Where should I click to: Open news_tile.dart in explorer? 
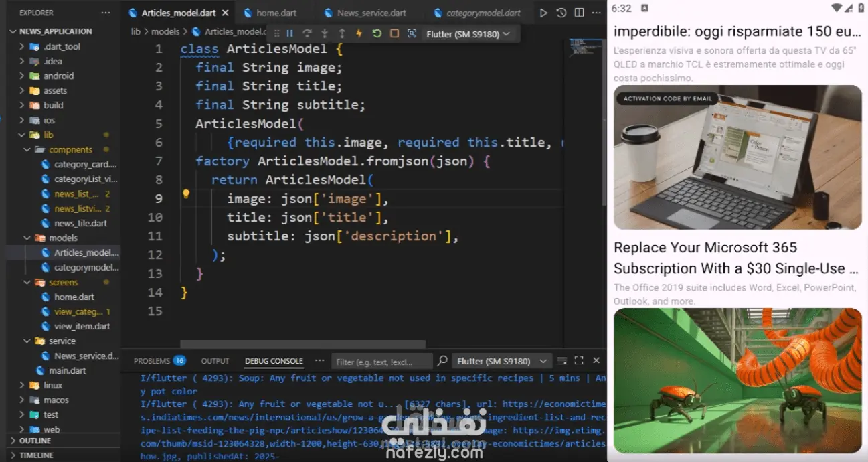click(x=80, y=223)
